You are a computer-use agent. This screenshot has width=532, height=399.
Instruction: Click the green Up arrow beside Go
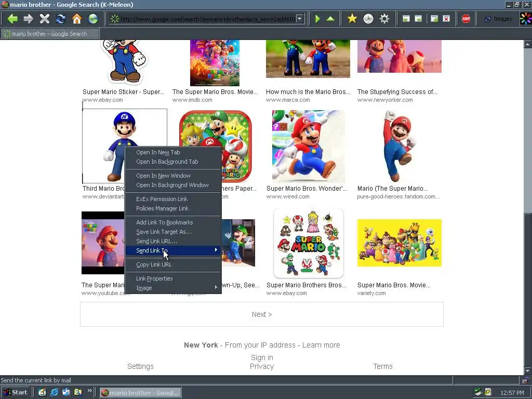tap(330, 19)
